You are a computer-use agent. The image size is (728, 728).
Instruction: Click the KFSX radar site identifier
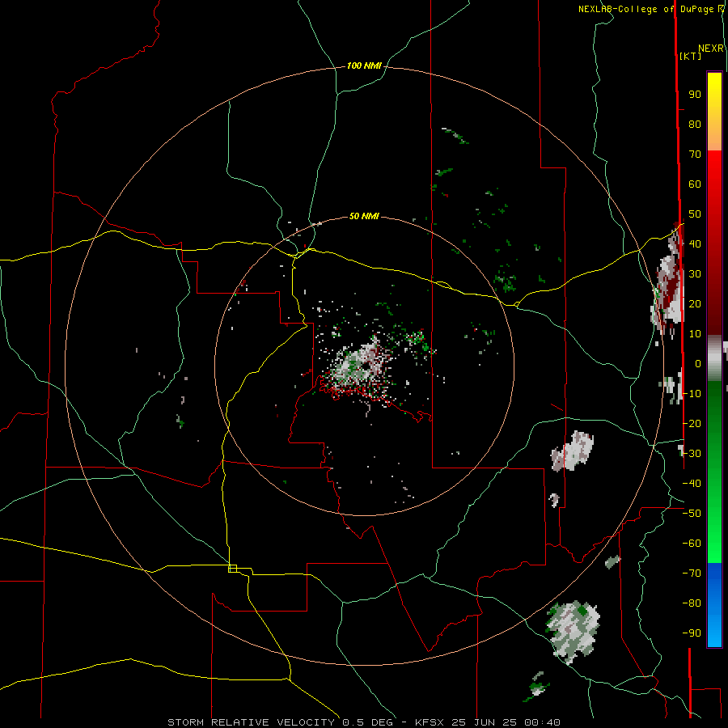click(x=430, y=722)
